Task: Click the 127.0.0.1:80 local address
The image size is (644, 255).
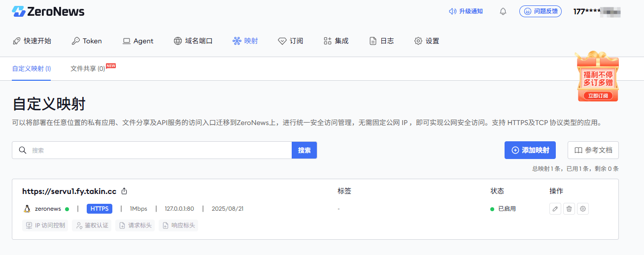Action: pos(179,209)
